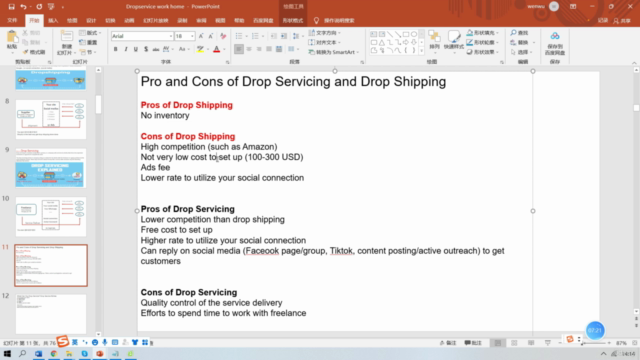This screenshot has height=360, width=640.
Task: Expand the shapes gallery more arrow
Action: [422, 51]
